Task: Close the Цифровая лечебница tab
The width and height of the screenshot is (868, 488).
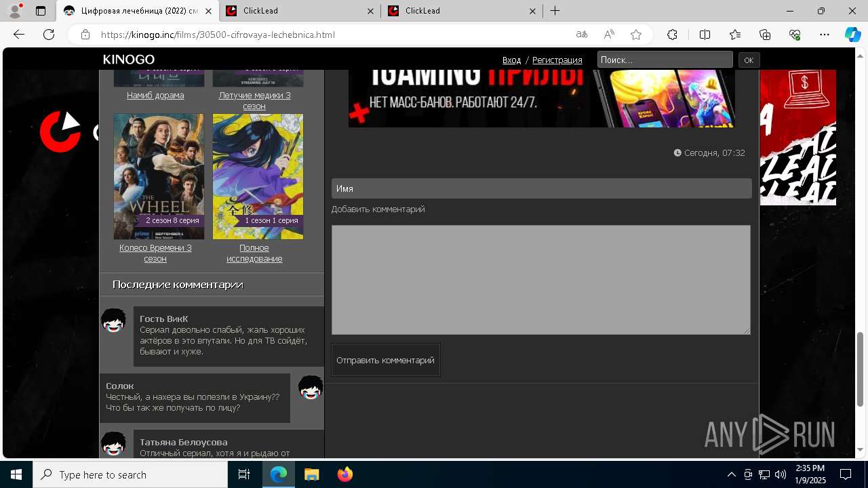Action: click(208, 11)
